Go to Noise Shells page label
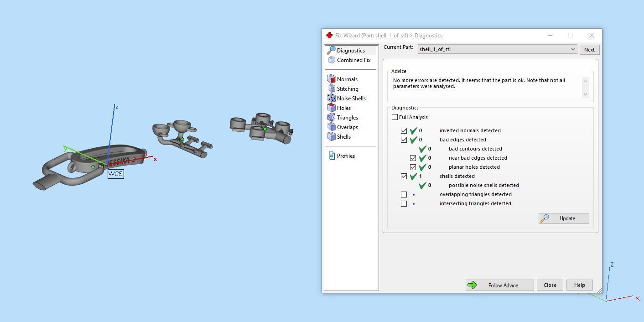This screenshot has height=322, width=644. coord(351,99)
